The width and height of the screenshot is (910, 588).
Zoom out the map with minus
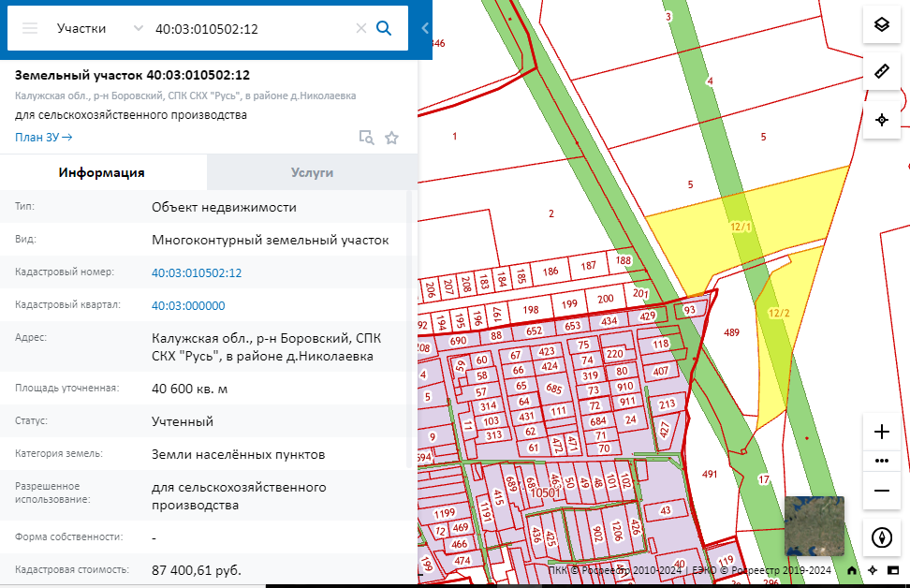coord(882,491)
